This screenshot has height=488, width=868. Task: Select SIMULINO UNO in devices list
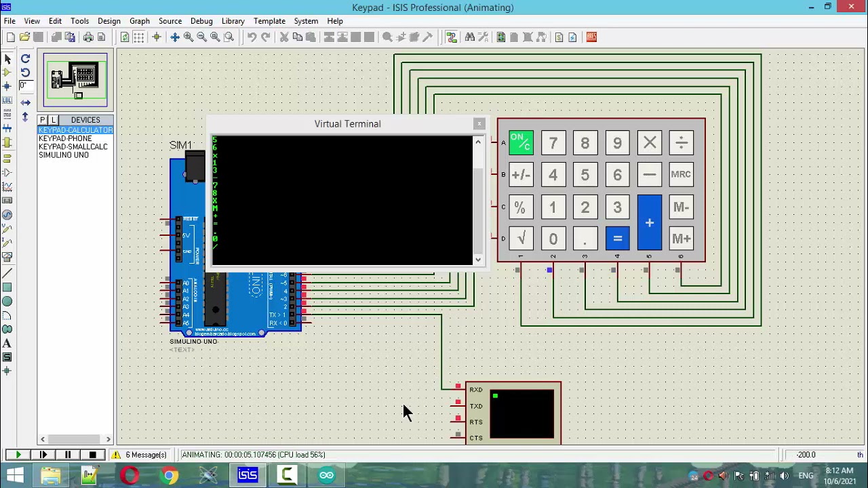tap(64, 155)
